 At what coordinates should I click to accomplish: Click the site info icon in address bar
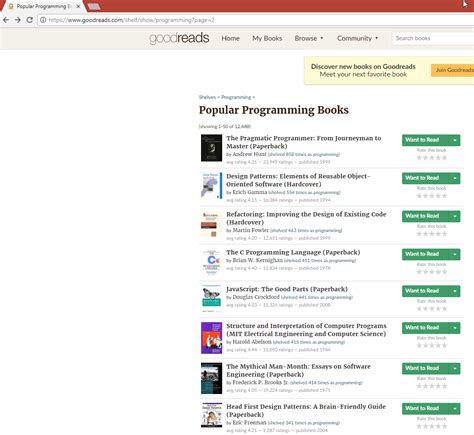(43, 20)
